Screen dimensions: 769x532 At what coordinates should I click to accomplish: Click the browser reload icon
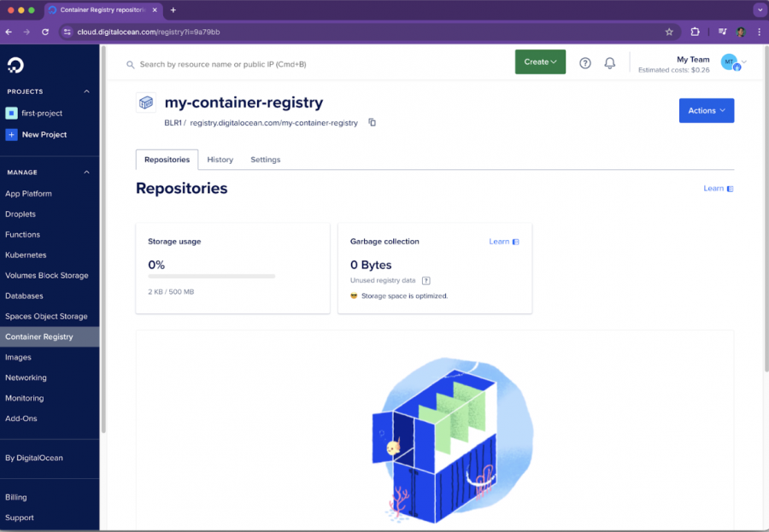45,32
